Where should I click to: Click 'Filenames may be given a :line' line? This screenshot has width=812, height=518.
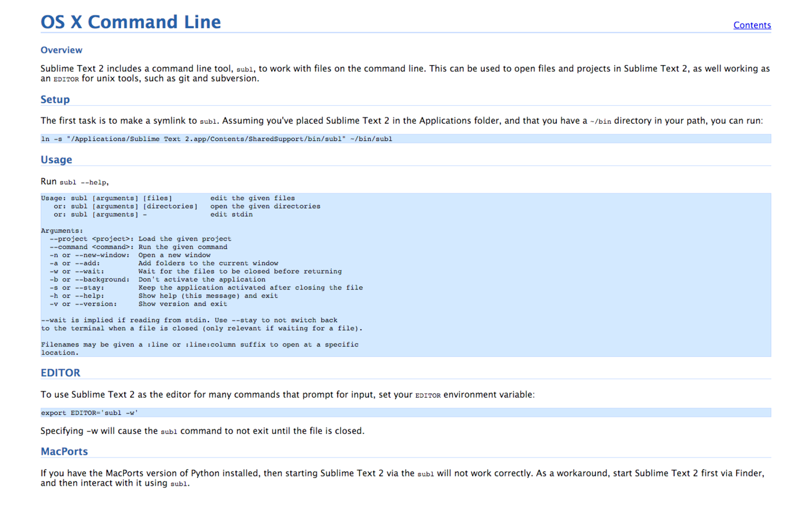(200, 344)
